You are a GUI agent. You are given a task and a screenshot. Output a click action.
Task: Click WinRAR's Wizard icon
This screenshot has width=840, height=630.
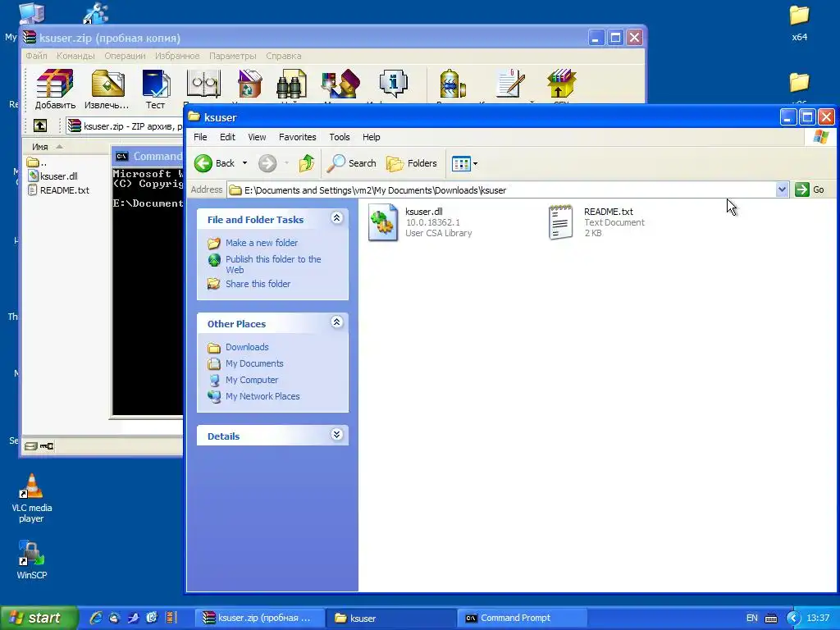340,85
